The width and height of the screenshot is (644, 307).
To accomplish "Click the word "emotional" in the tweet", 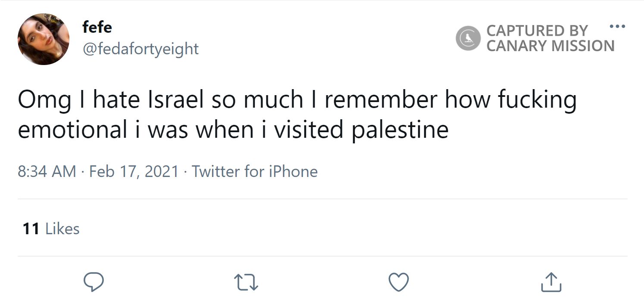I will tap(72, 130).
